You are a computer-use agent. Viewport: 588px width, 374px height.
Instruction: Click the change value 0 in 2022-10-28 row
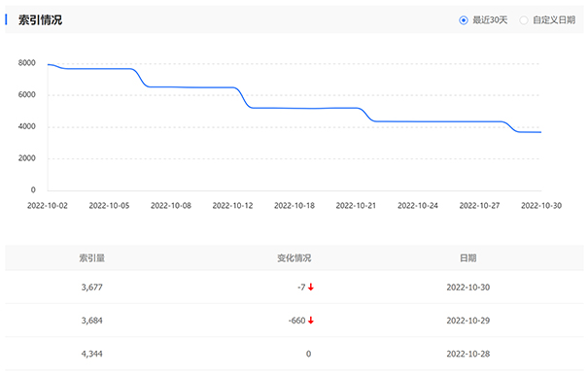[x=308, y=354]
